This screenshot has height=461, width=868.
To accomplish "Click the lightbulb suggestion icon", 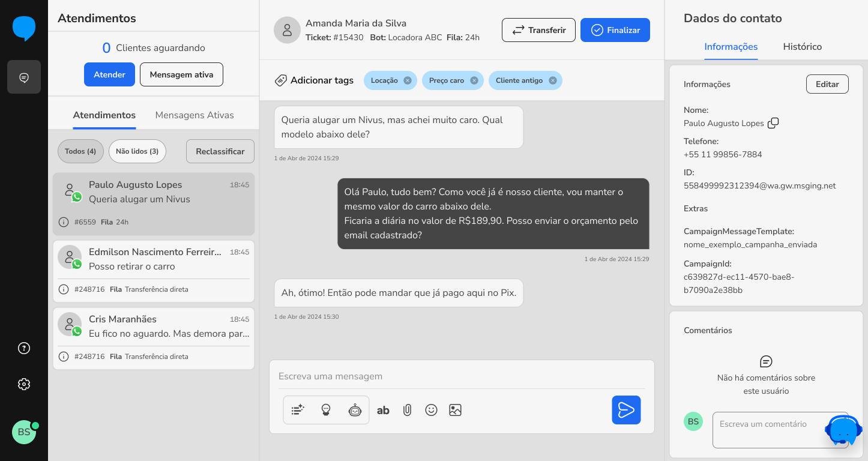I will click(326, 410).
